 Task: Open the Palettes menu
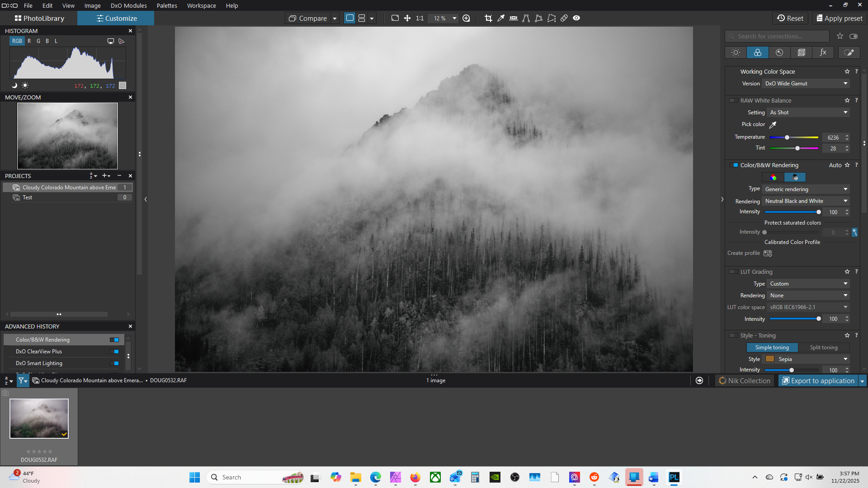tap(167, 5)
